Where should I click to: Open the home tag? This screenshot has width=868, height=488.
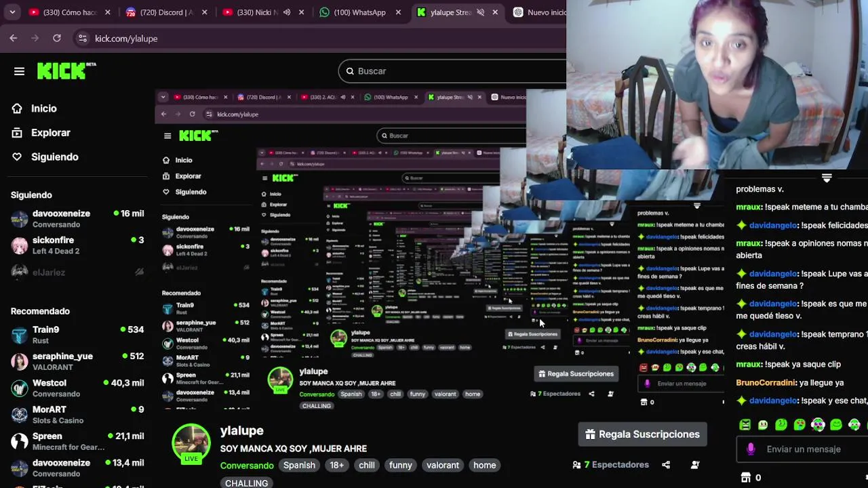(x=484, y=466)
